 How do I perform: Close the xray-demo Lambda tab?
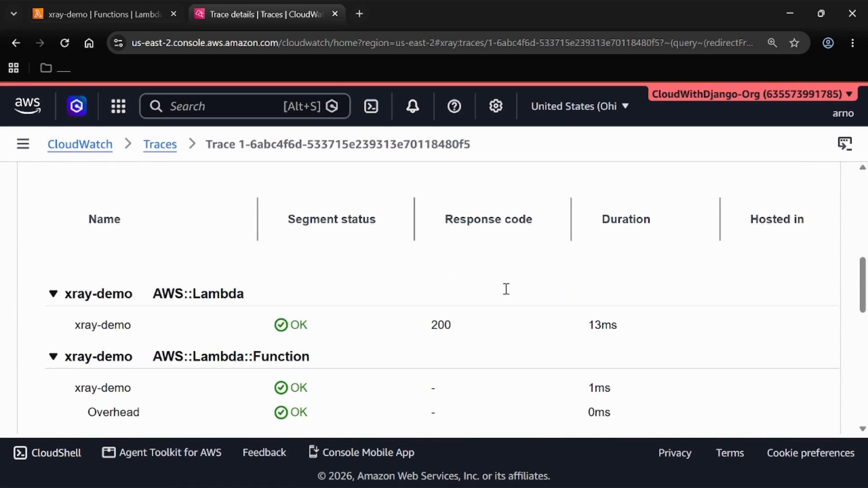(174, 14)
